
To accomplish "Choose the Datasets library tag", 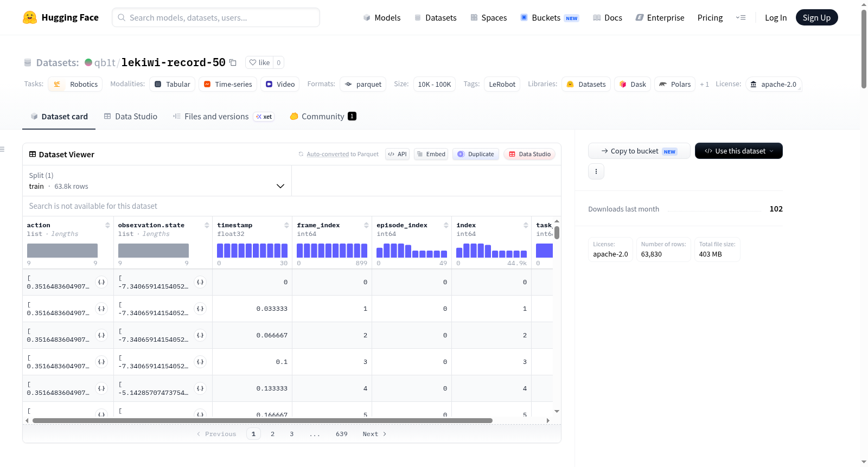I will [586, 84].
